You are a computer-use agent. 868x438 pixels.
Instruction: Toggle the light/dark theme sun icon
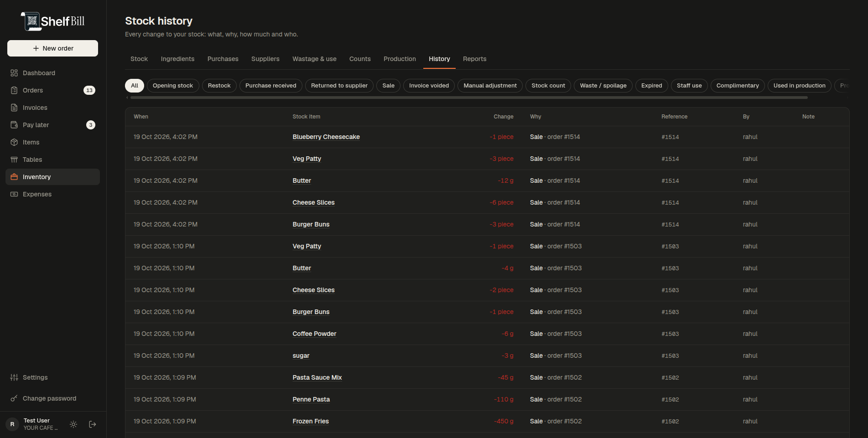pyautogui.click(x=73, y=424)
